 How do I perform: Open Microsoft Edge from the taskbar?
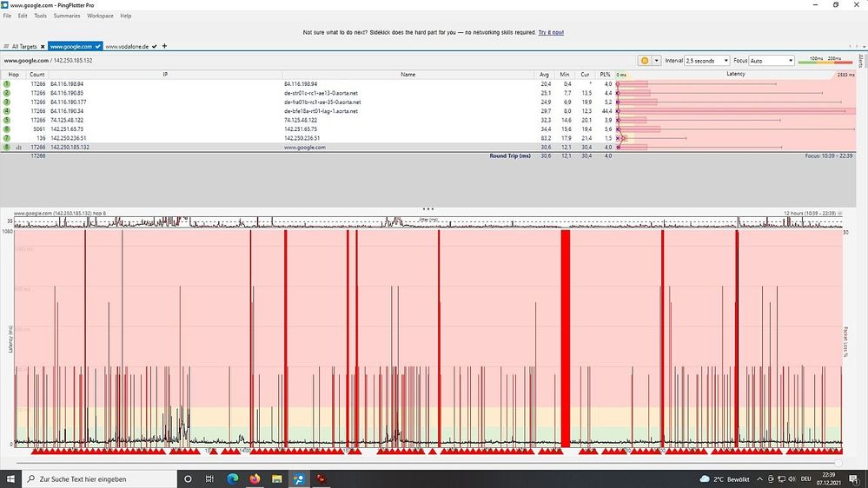tap(232, 478)
